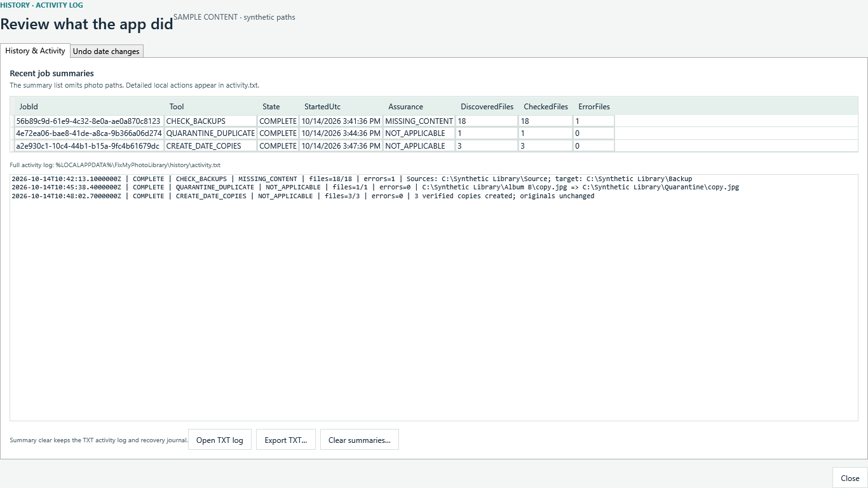Click the ErrorFiles value 1 in the CHECK_BACKUPS row
868x488 pixels.
[x=594, y=121]
